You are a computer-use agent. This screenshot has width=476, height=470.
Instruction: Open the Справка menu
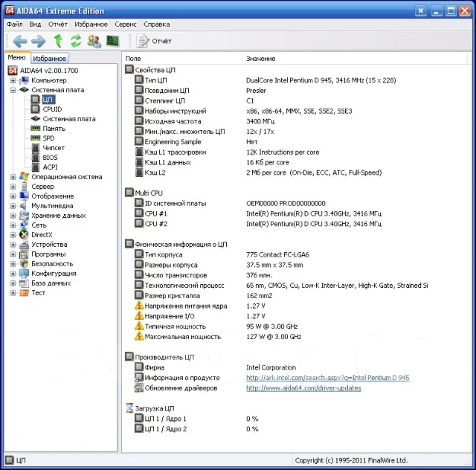(x=157, y=24)
